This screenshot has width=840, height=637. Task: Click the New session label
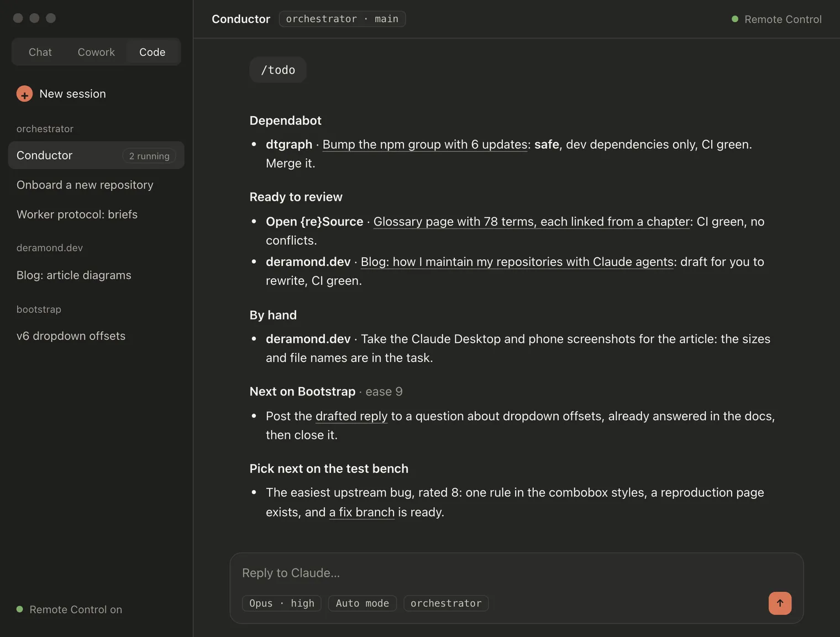pyautogui.click(x=72, y=94)
